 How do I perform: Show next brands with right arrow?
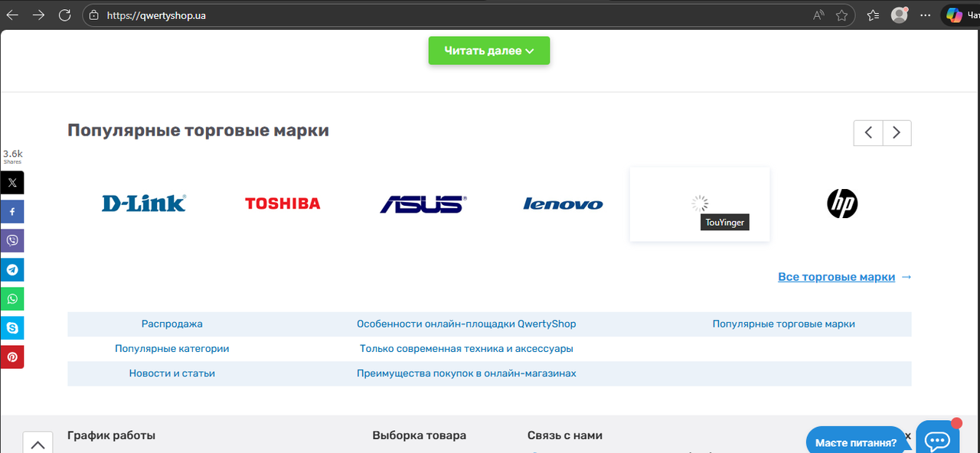(x=897, y=132)
